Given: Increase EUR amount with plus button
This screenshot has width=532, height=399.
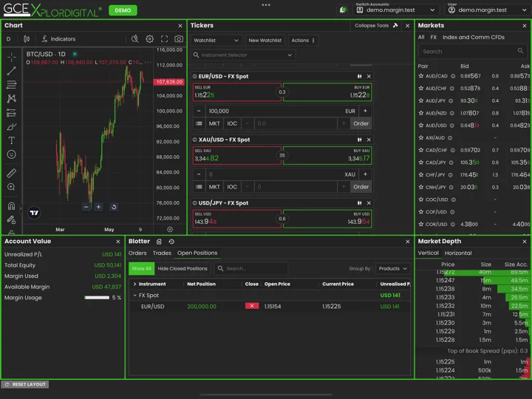Looking at the screenshot, I should pyautogui.click(x=366, y=111).
